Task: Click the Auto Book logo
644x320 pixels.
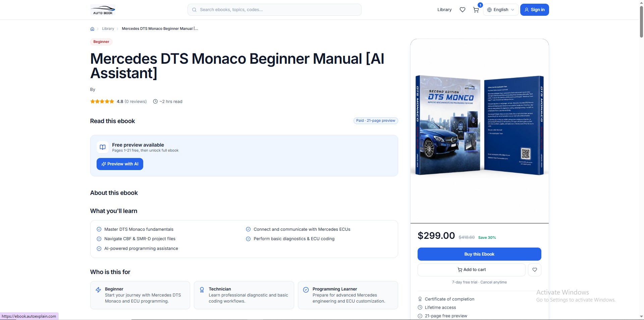Action: [103, 10]
